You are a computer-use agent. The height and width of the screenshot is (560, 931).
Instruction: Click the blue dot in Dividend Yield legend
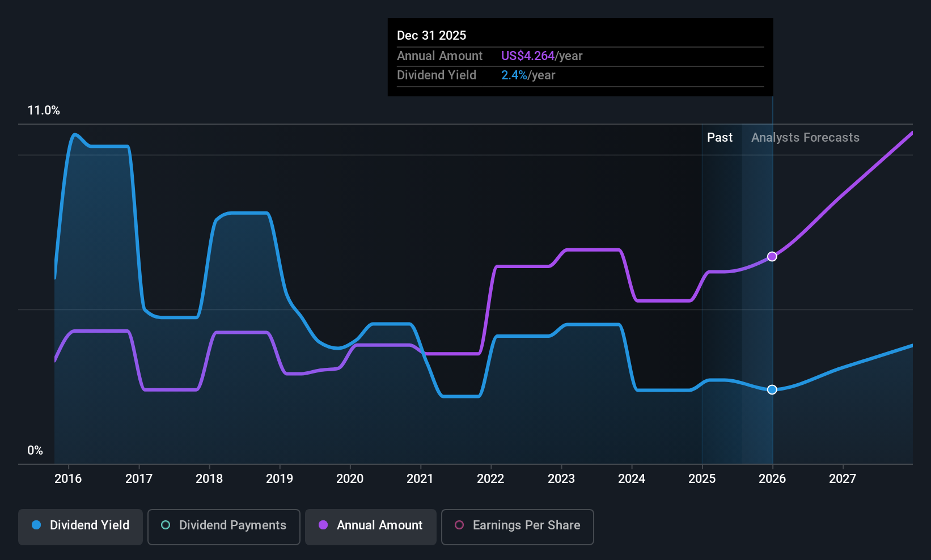36,525
